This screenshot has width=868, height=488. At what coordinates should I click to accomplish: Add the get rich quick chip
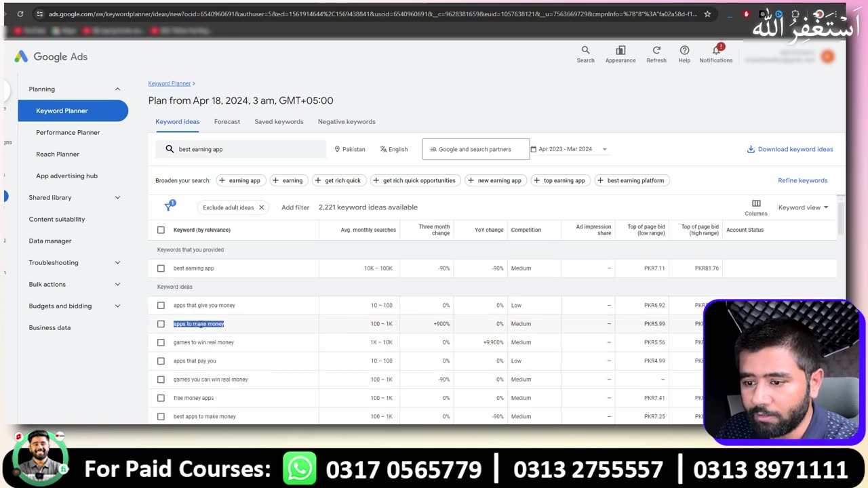point(338,180)
